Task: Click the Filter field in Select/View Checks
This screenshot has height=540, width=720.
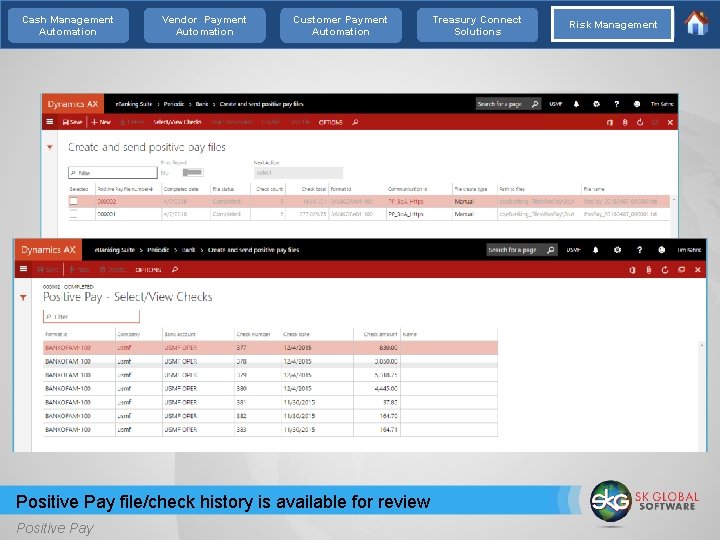Action: click(91, 316)
